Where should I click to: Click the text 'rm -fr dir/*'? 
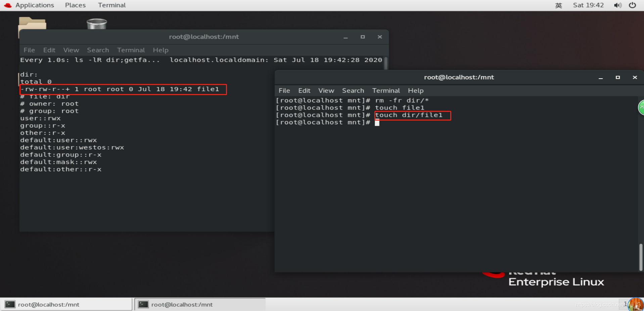coord(402,100)
